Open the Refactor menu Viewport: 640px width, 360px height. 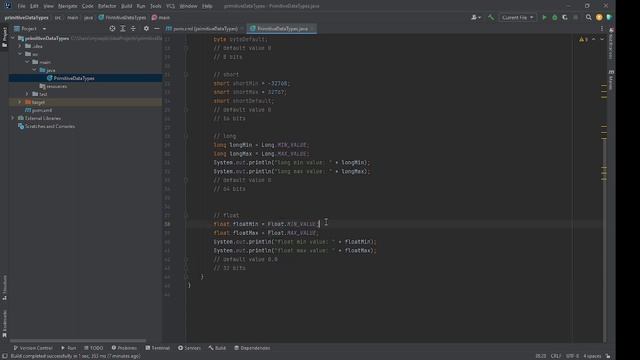(x=107, y=6)
